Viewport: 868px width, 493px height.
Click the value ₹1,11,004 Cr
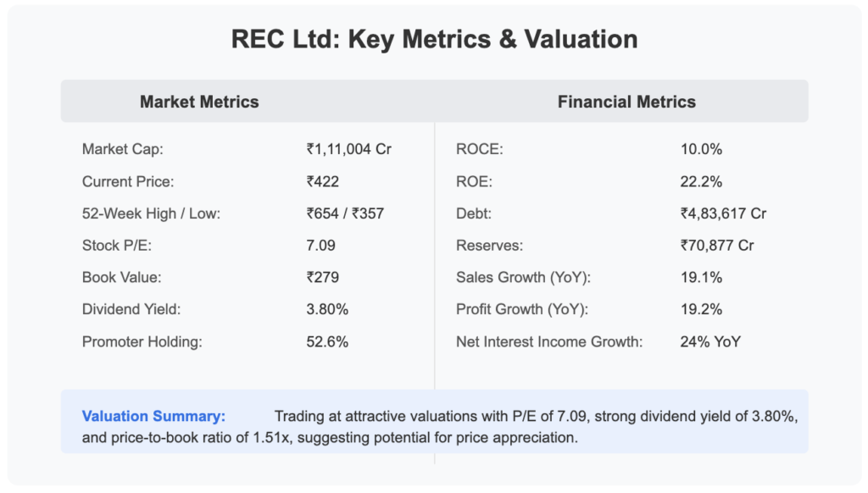pyautogui.click(x=348, y=149)
